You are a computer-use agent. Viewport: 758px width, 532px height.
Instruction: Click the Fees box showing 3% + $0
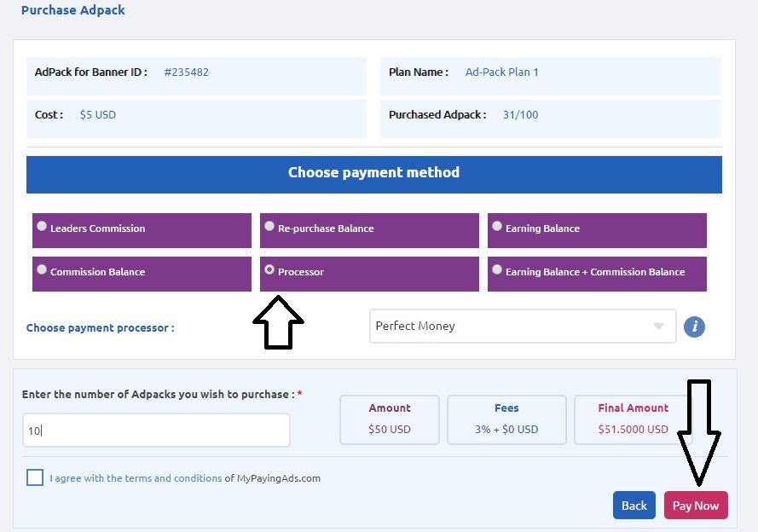[x=506, y=419]
